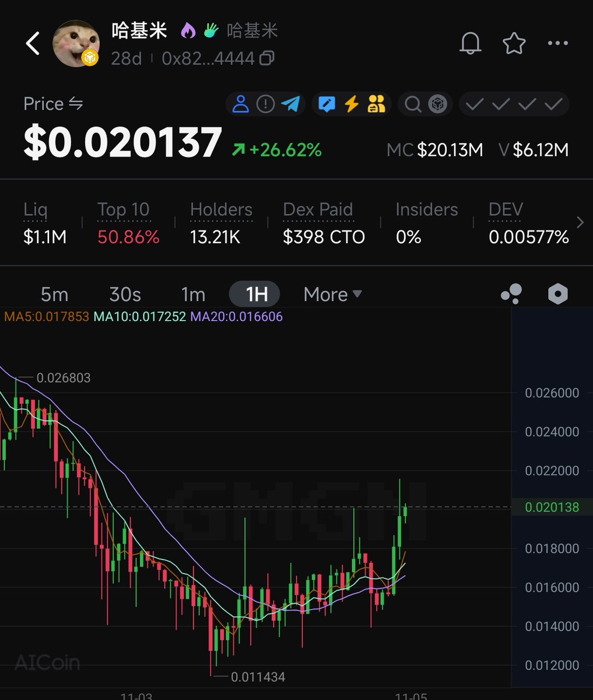593x700 pixels.
Task: Select the 5m timeframe tab
Action: pos(54,295)
